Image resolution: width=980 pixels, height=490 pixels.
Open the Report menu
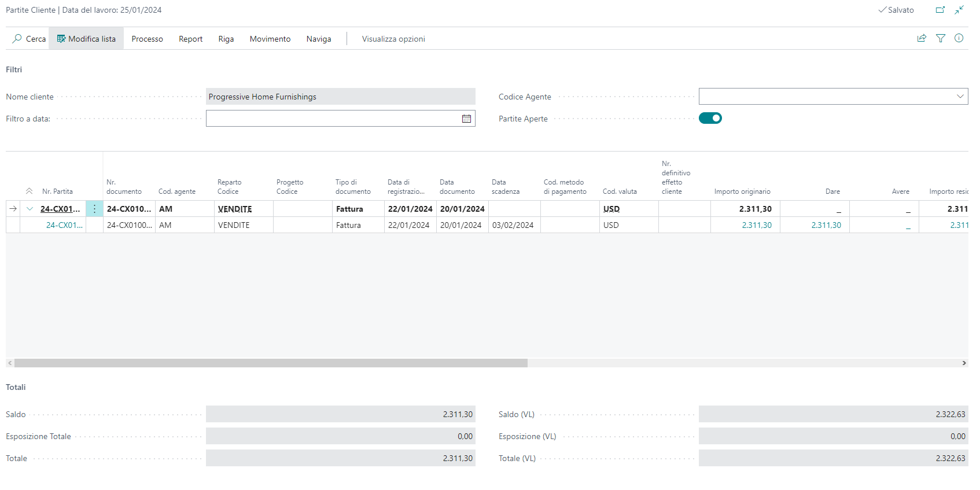pos(190,39)
